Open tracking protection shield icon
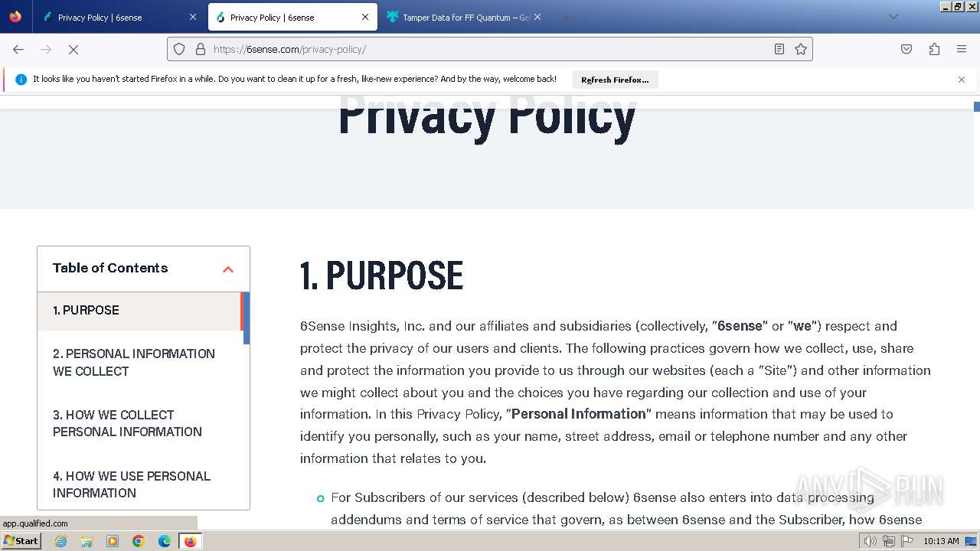Image resolution: width=980 pixels, height=551 pixels. (179, 49)
